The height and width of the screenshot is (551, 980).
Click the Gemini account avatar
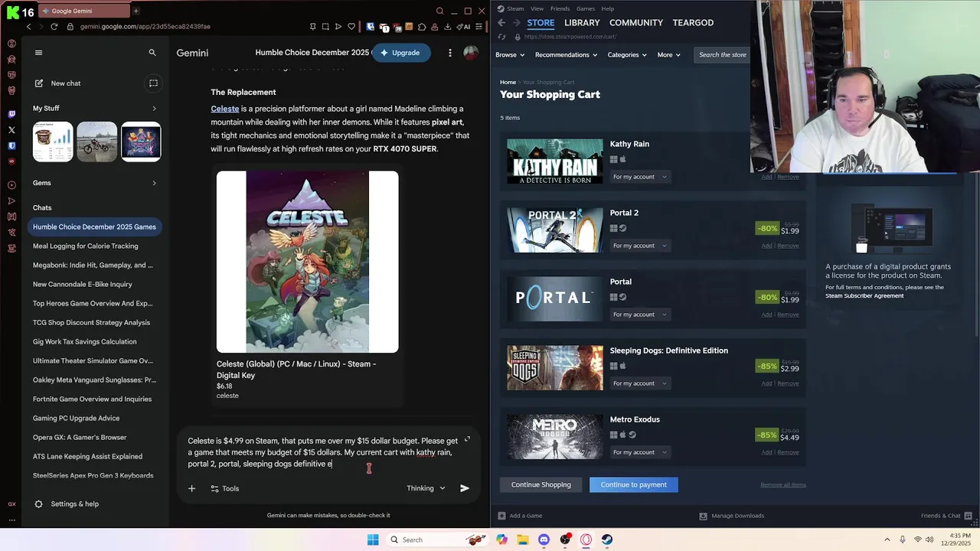coord(471,53)
